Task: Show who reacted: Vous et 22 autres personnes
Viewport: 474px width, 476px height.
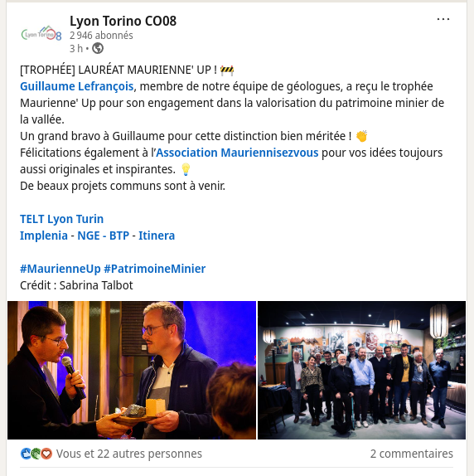Action: click(129, 454)
